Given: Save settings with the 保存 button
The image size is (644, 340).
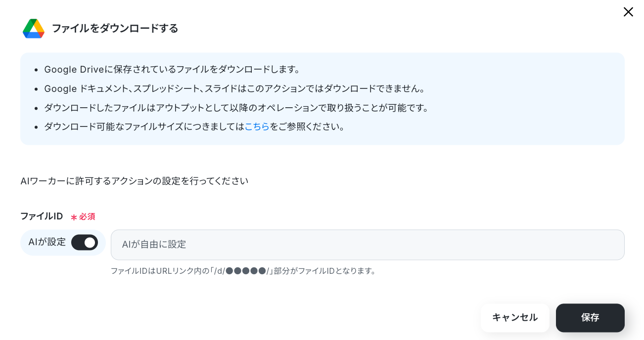Looking at the screenshot, I should [590, 318].
